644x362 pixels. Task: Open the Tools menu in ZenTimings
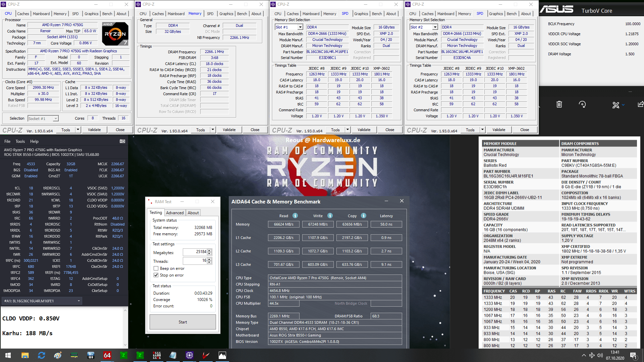pyautogui.click(x=20, y=141)
